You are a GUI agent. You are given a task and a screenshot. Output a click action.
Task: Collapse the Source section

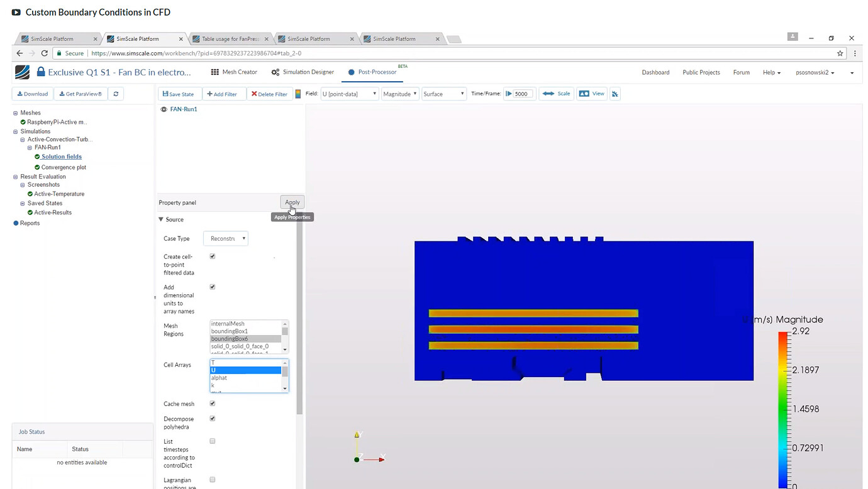point(162,219)
